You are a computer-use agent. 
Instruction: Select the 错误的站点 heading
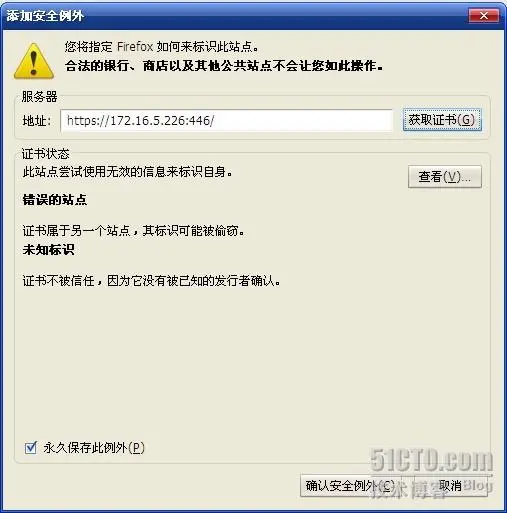(55, 200)
